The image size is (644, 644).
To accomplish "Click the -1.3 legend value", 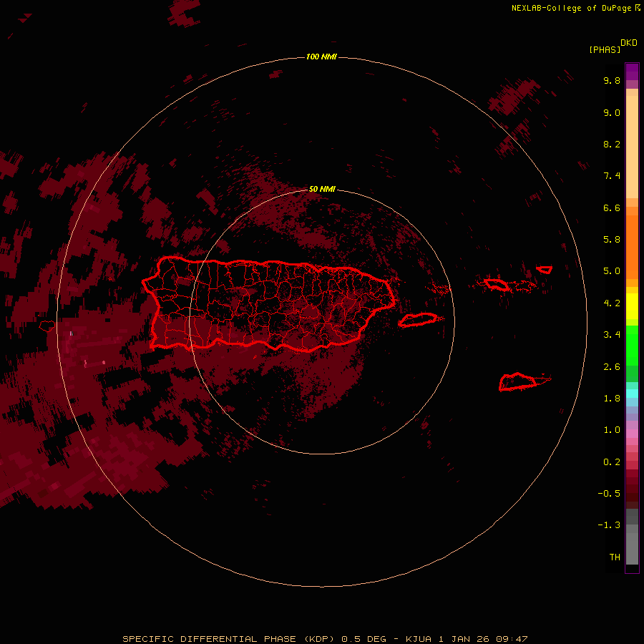I will pyautogui.click(x=609, y=525).
